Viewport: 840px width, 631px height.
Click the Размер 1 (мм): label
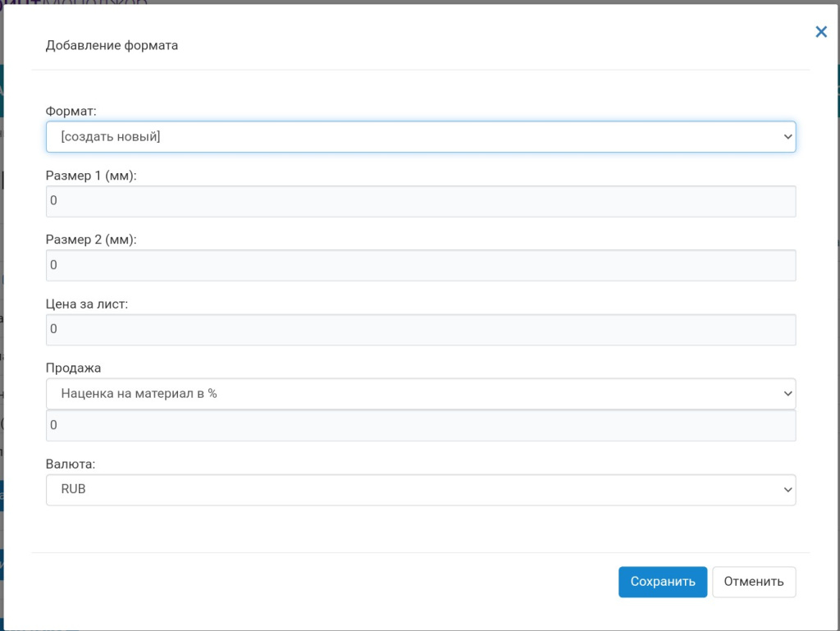coord(91,176)
